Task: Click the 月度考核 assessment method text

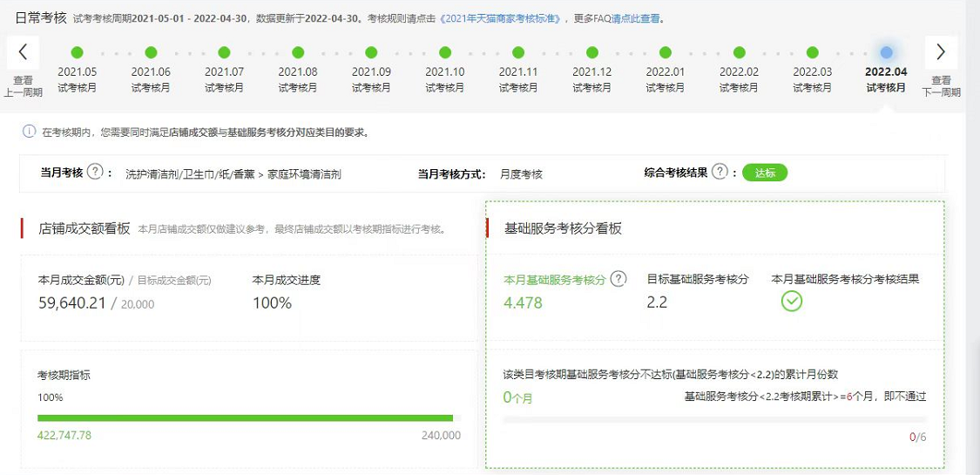Action: tap(521, 174)
